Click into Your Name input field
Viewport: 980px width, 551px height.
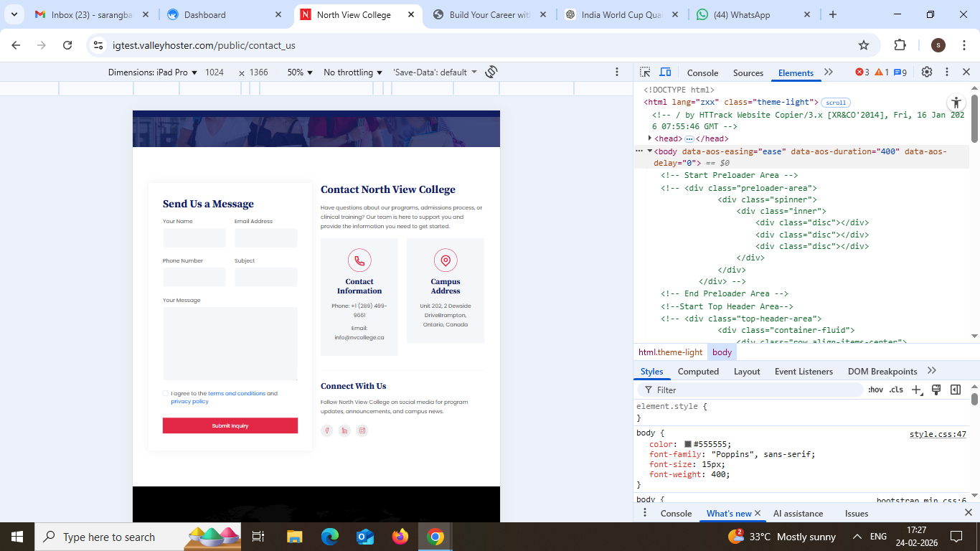click(194, 238)
